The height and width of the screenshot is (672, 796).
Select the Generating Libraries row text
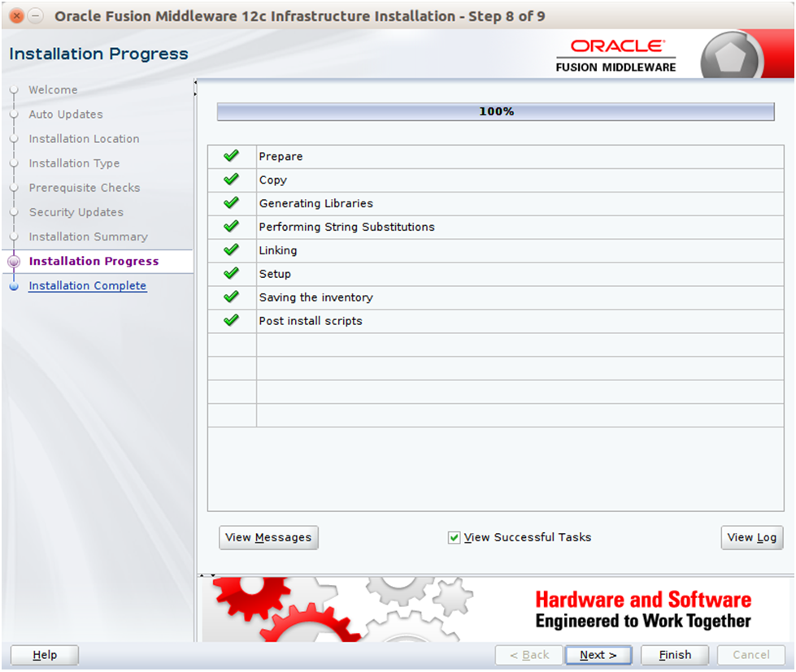[315, 203]
